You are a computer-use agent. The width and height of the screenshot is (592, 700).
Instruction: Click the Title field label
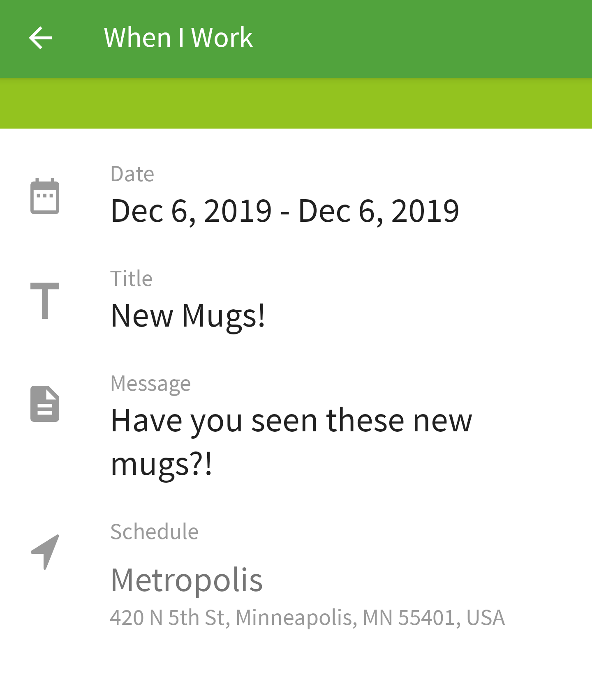[132, 279]
